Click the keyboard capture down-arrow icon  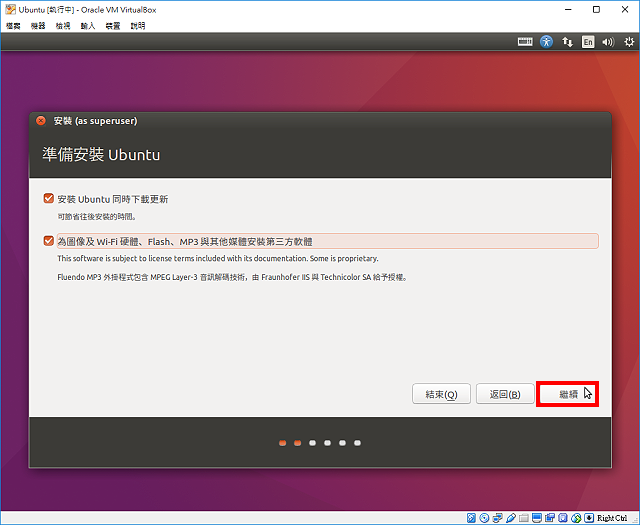click(589, 518)
